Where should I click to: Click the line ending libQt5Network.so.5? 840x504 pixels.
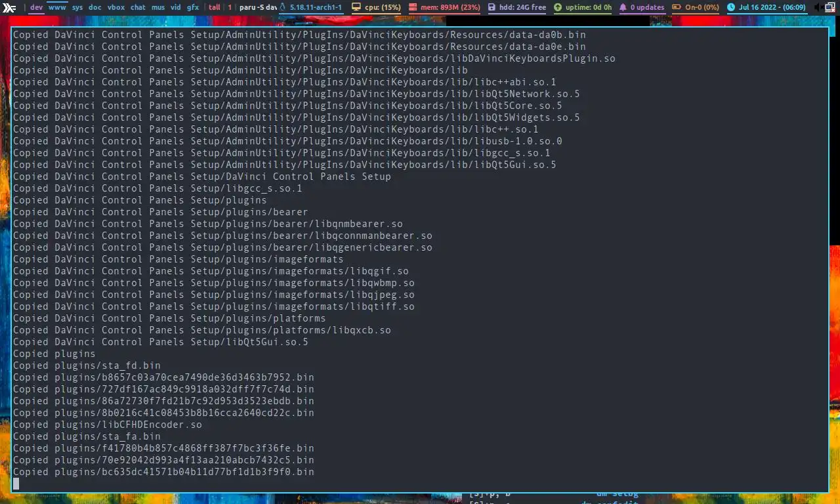coord(297,94)
